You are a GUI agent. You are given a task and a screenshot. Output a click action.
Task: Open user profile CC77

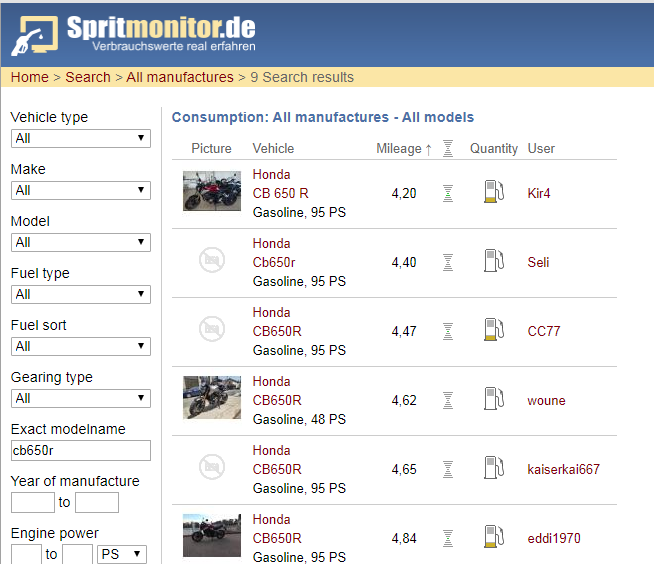544,331
